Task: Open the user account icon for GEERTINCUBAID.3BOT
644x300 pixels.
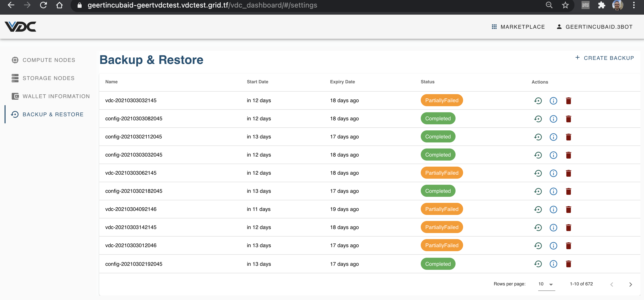Action: [559, 26]
